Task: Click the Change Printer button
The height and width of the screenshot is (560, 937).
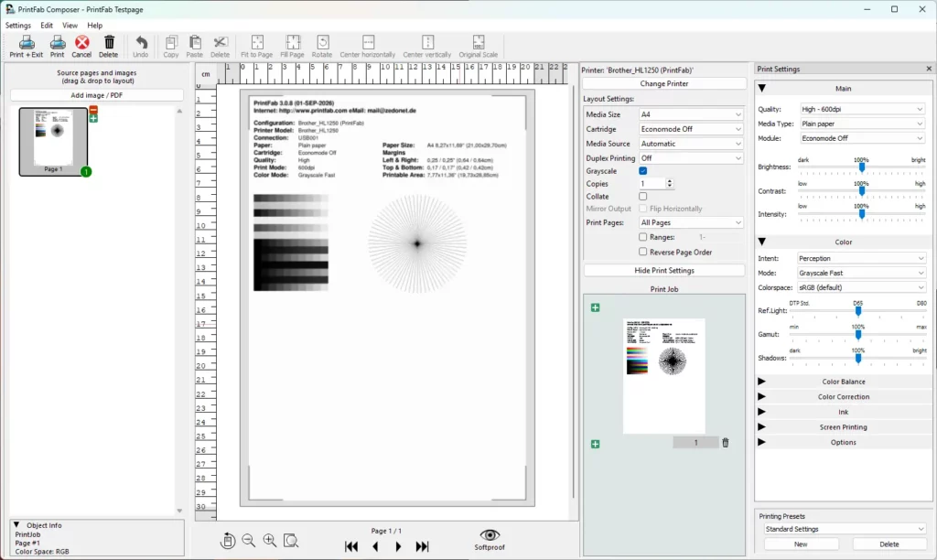Action: coord(664,83)
